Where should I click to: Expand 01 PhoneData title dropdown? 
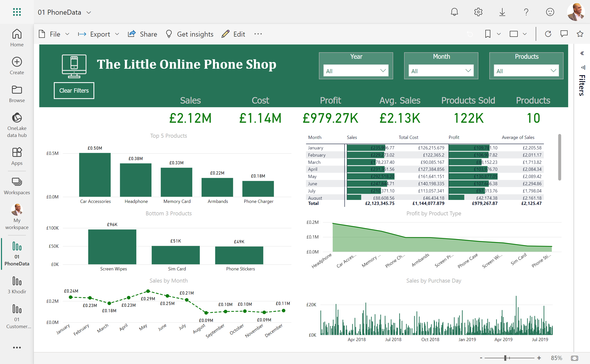click(89, 12)
